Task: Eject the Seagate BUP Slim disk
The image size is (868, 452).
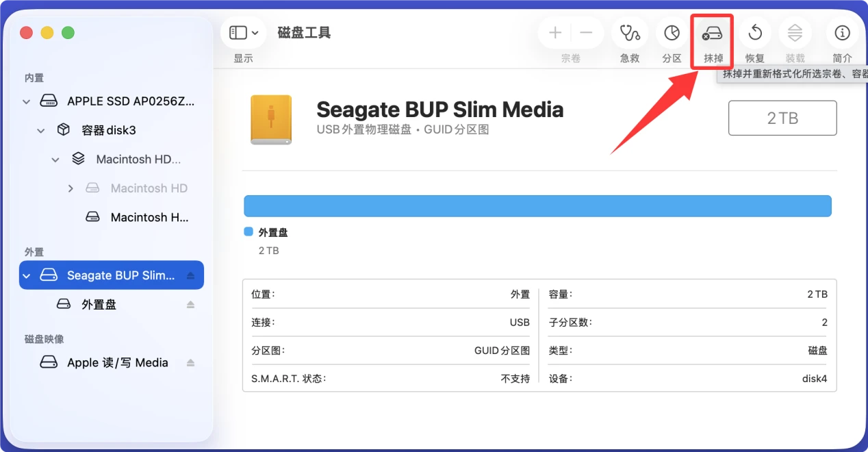Action: [191, 275]
